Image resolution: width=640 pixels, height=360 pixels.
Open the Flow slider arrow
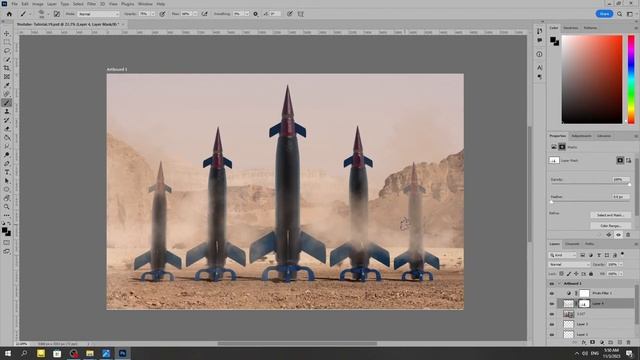[x=195, y=14]
